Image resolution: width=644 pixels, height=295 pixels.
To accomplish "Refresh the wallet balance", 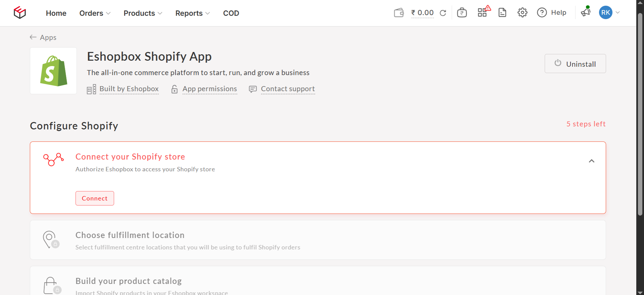I will (x=443, y=13).
